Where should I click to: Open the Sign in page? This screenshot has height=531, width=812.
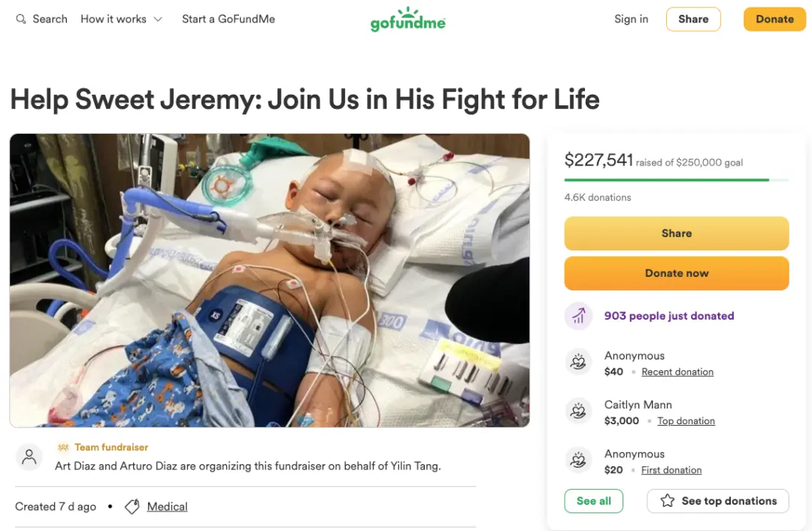[x=631, y=19]
